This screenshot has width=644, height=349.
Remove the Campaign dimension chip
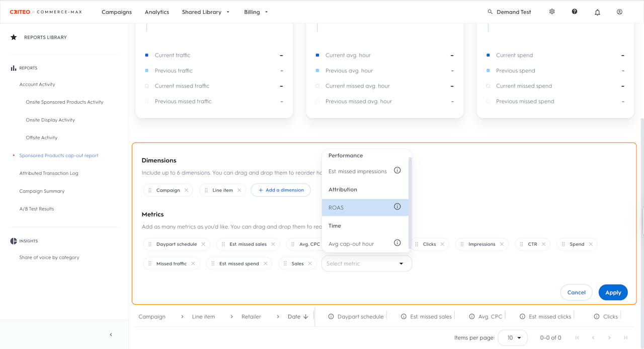(x=186, y=190)
